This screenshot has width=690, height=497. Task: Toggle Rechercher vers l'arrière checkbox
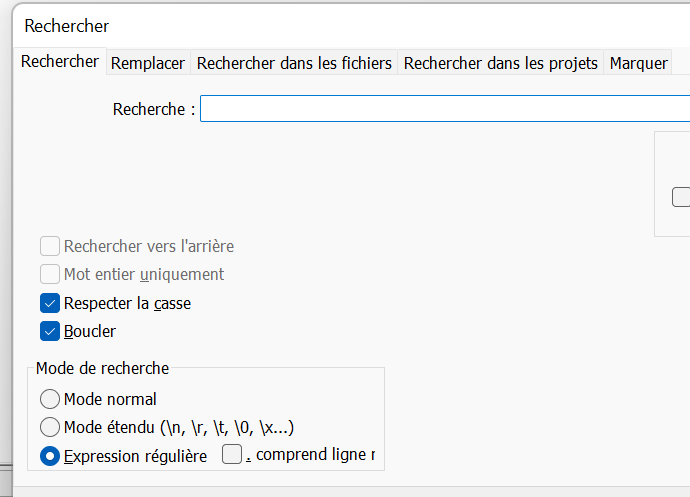click(50, 246)
